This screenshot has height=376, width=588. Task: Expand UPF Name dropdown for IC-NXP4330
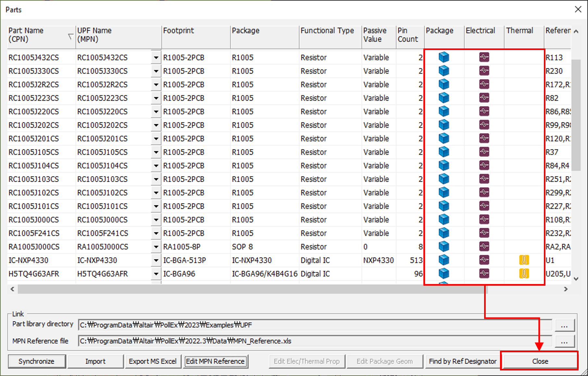(156, 261)
